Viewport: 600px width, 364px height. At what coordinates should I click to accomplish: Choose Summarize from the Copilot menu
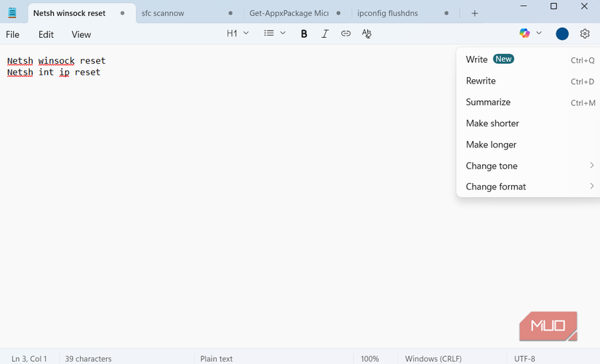click(x=528, y=102)
